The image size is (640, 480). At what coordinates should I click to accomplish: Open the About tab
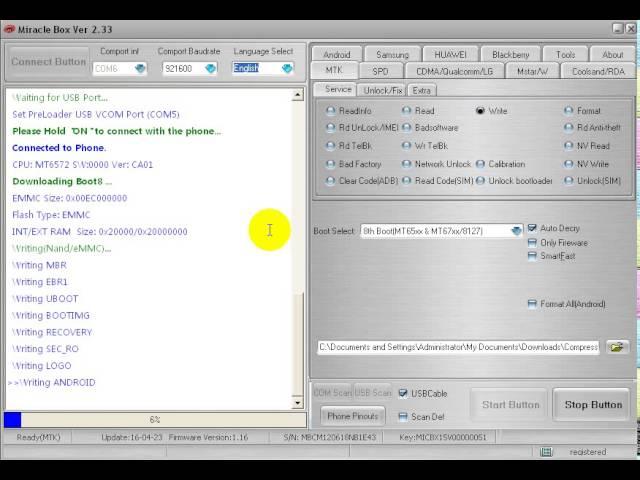(613, 54)
